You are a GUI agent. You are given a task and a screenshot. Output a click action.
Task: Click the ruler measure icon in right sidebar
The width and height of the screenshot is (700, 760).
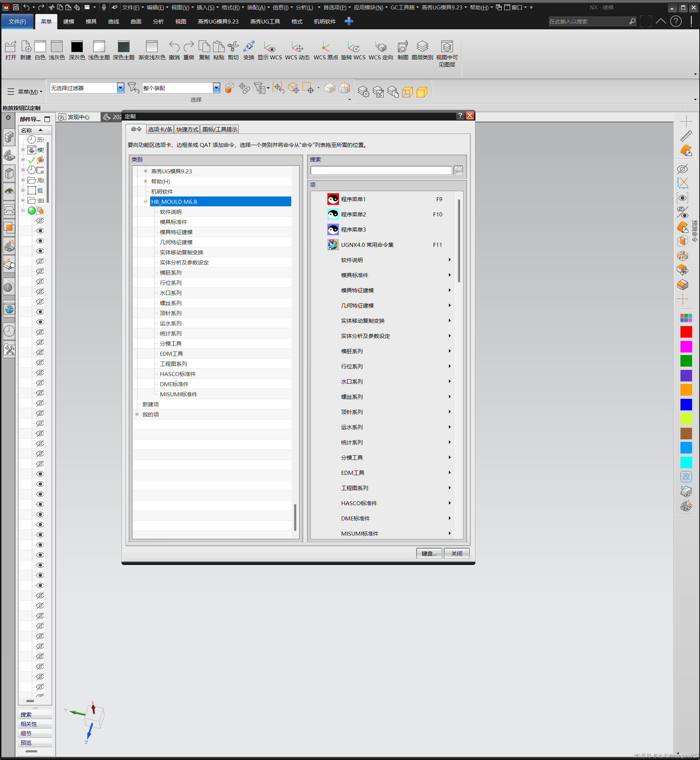(686, 136)
